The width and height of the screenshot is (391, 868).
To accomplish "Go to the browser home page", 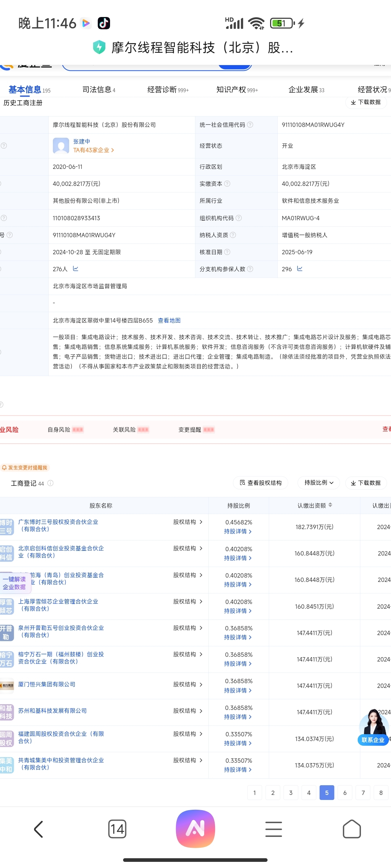I will (352, 829).
